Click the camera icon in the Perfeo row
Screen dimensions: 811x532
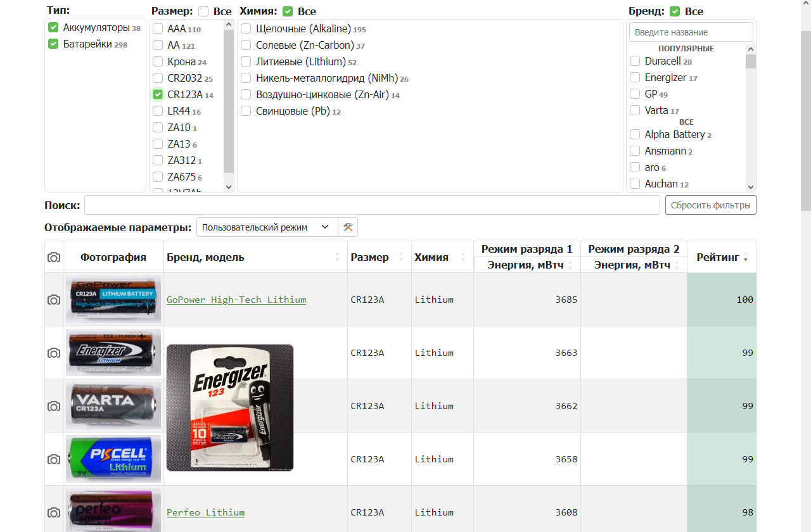point(54,512)
